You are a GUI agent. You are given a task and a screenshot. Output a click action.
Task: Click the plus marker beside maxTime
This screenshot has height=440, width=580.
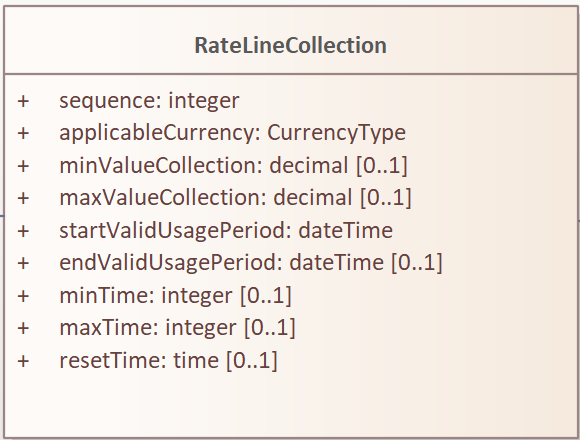(23, 328)
